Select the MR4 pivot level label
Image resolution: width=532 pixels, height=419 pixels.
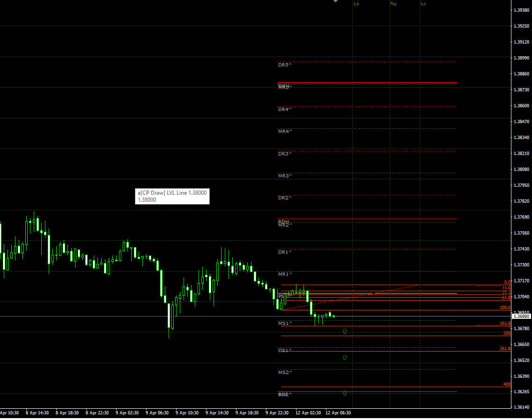click(x=285, y=132)
